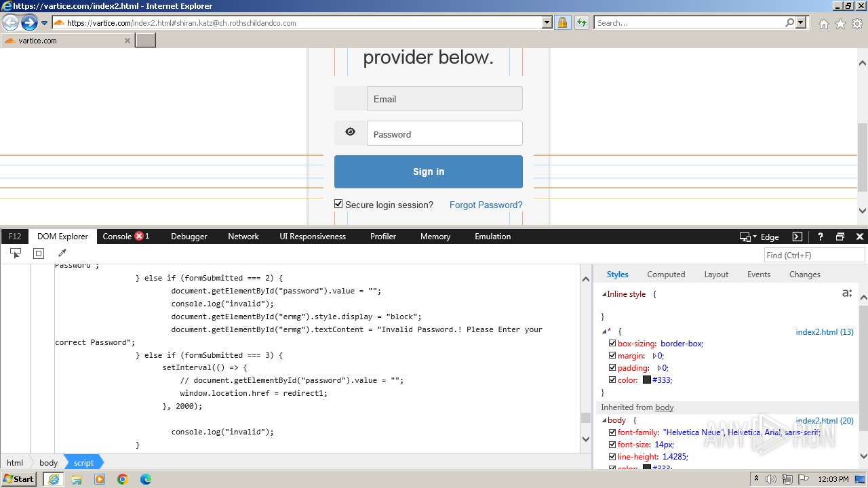
Task: Expand the padding shorthand values
Action: coord(659,368)
